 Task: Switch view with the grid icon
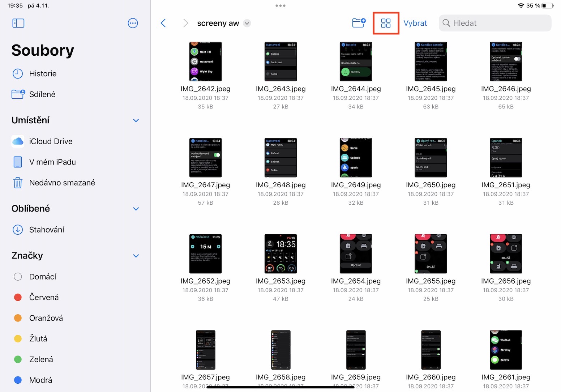(386, 23)
